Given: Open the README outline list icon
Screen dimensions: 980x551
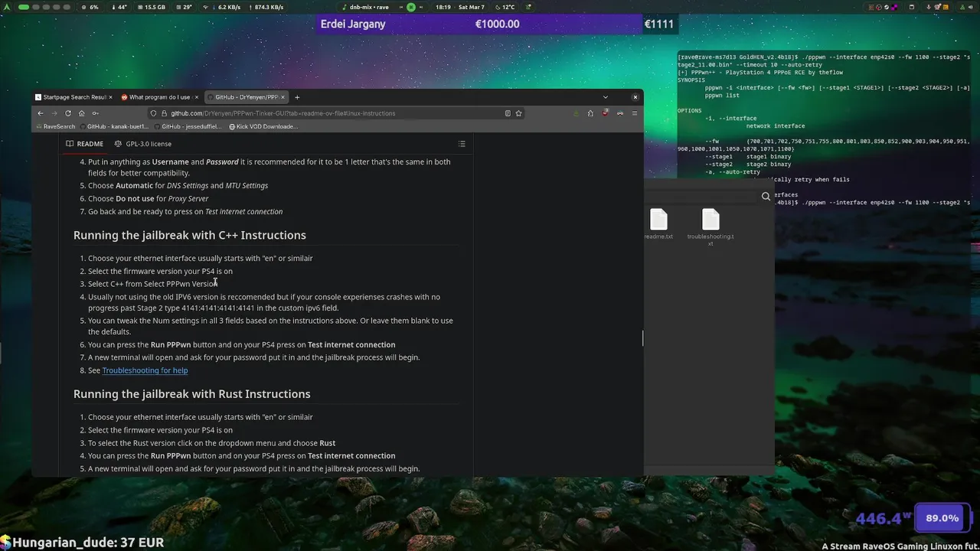Looking at the screenshot, I should [x=462, y=144].
